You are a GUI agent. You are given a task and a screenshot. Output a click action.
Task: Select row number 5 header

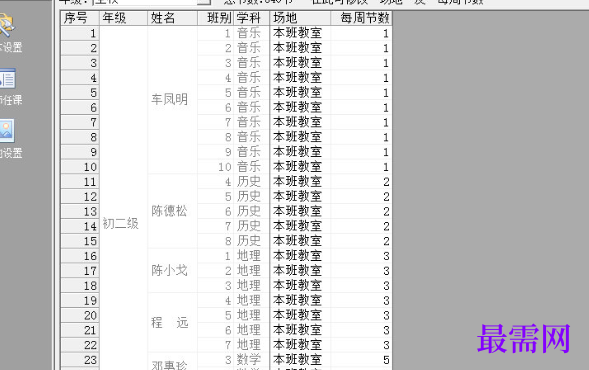pyautogui.click(x=80, y=92)
